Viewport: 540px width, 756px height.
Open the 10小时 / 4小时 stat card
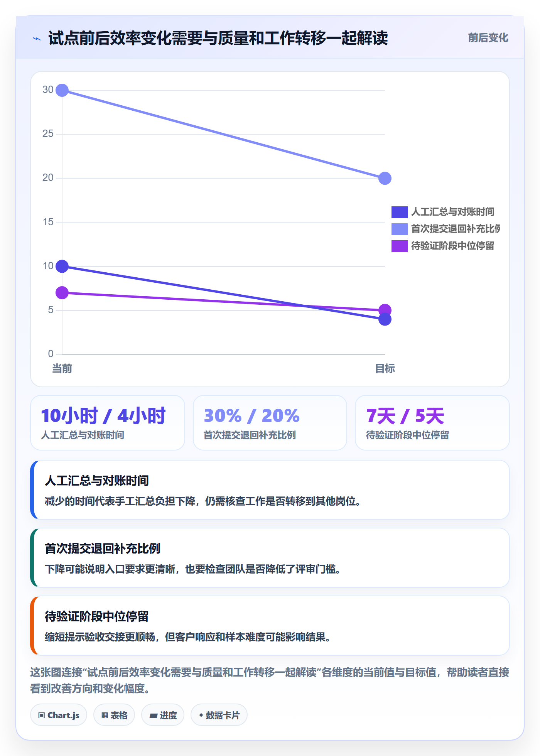click(108, 423)
